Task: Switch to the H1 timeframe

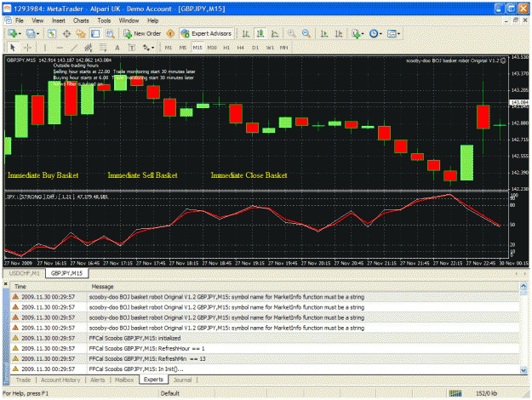Action: 226,48
